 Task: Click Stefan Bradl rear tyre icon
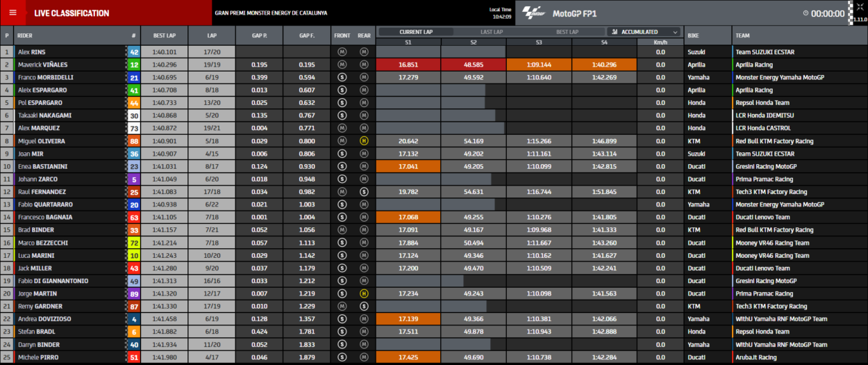[364, 332]
